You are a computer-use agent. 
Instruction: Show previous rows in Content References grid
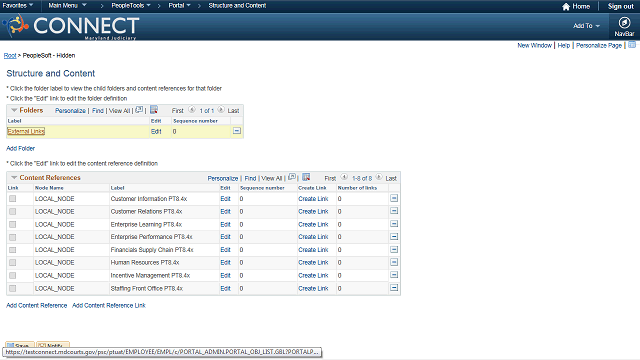[344, 177]
